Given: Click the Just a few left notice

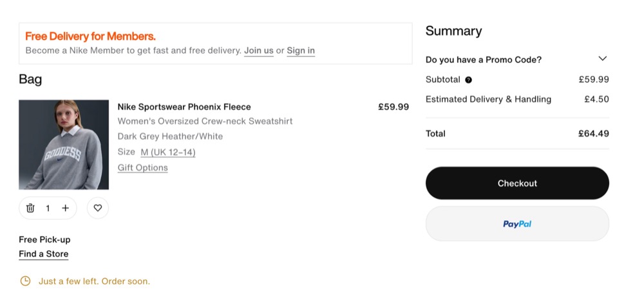Looking at the screenshot, I should [94, 281].
